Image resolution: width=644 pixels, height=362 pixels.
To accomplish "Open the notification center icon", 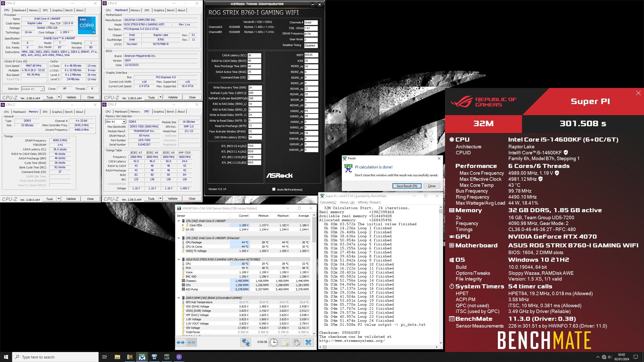I will (635, 357).
